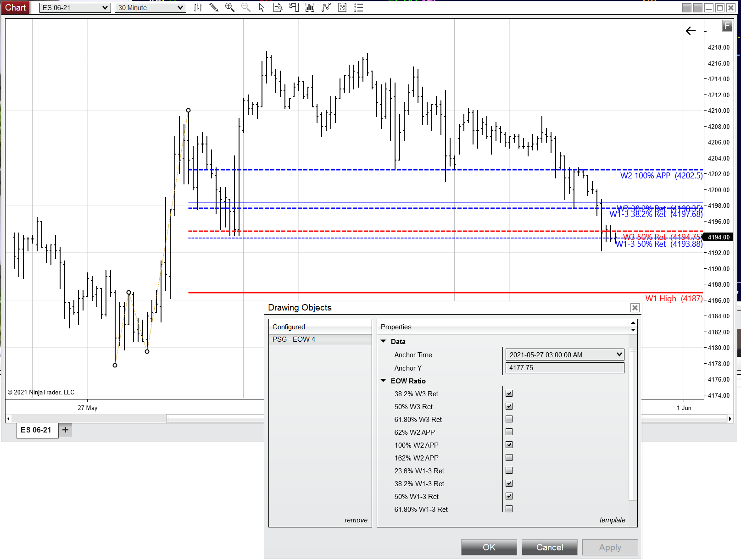Viewport: 741px width, 560px height.
Task: Switch to the ES 06-21 chart tab
Action: (x=37, y=430)
